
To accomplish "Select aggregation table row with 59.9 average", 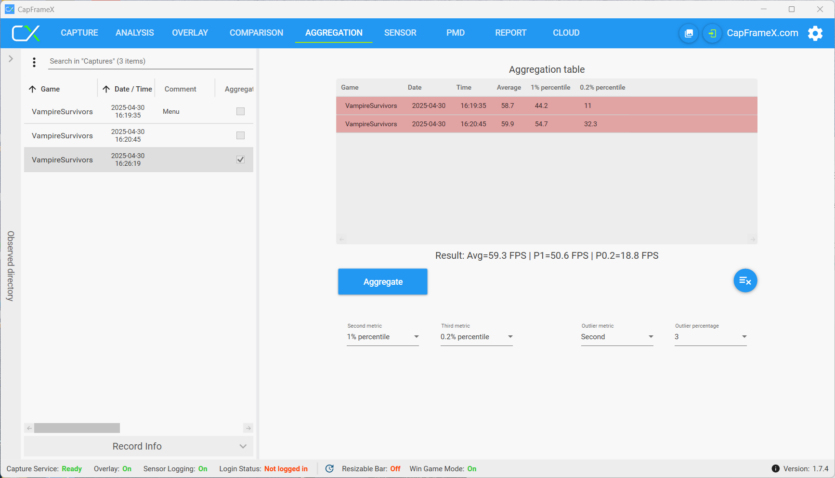I will pos(546,123).
